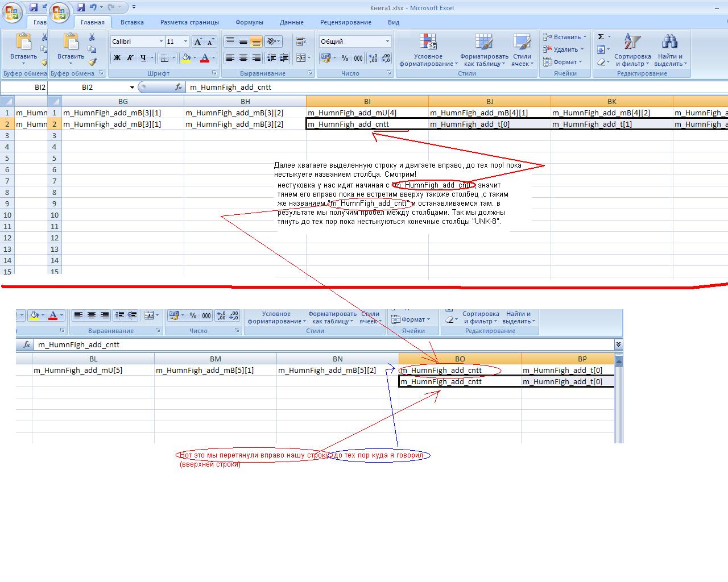The width and height of the screenshot is (728, 582).
Task: Click the top formula bar text m_HumnFigh_add_cntt
Action: click(230, 87)
